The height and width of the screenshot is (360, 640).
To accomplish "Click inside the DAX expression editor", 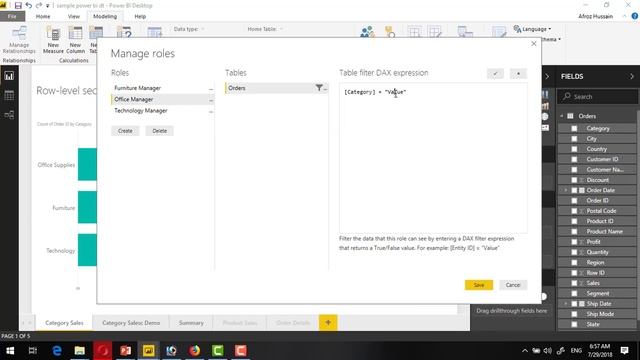I will (433, 158).
